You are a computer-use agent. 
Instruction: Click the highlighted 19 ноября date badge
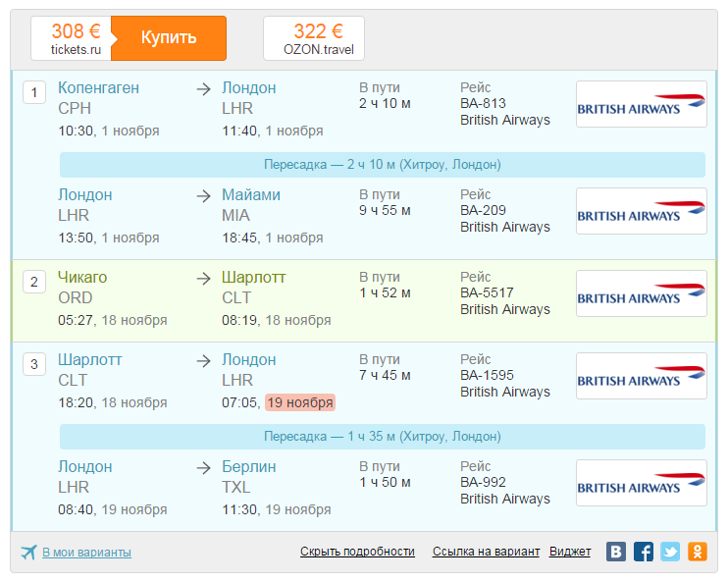[x=300, y=402]
